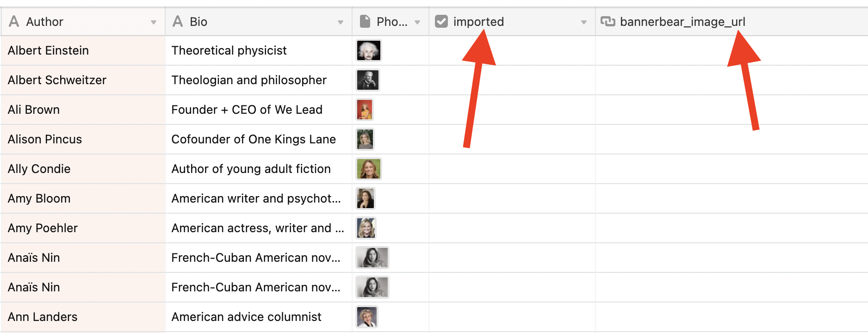Open Albert Einstein's photo thumbnail
868x333 pixels.
pos(368,50)
